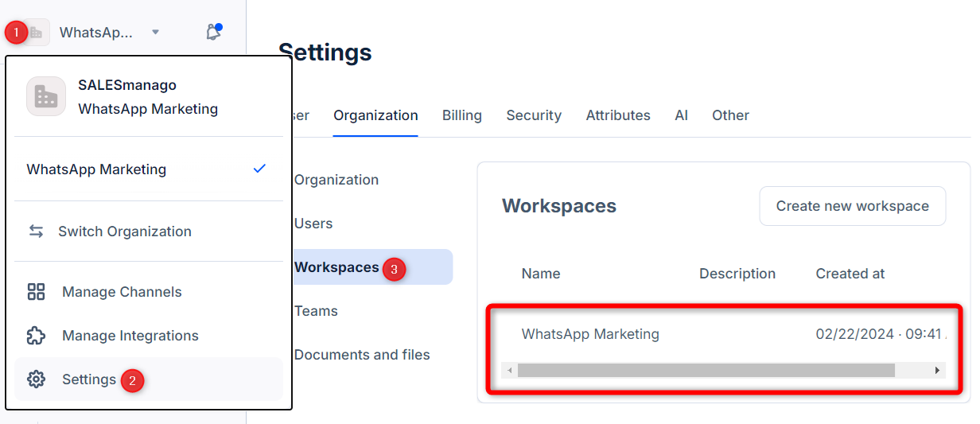Click the Name column header
This screenshot has width=980, height=424.
pyautogui.click(x=541, y=274)
